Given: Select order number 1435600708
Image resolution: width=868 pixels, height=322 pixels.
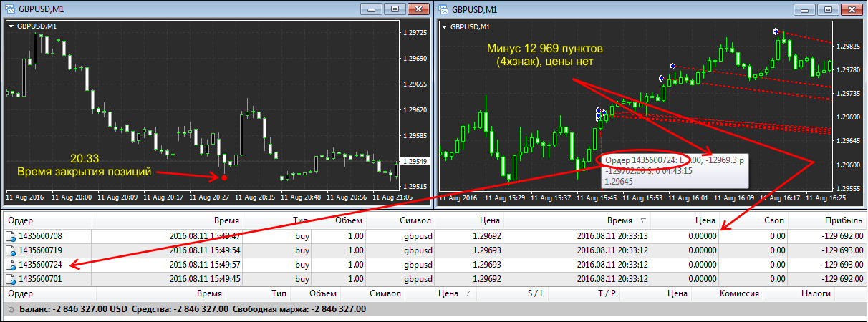Looking at the screenshot, I should (x=40, y=236).
